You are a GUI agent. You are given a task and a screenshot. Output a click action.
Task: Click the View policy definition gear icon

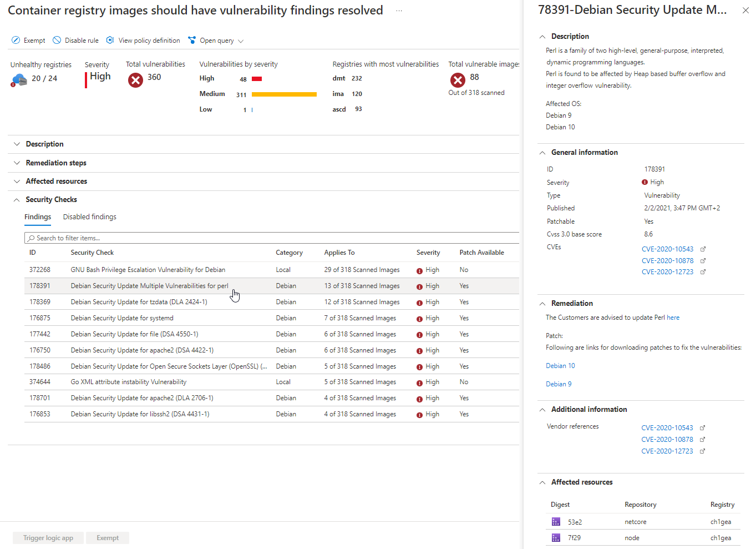click(110, 41)
